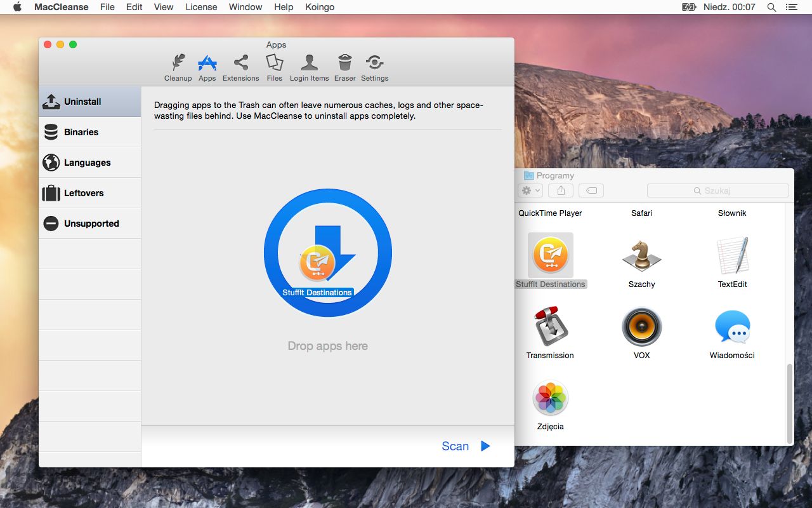Open the Edit menu

click(134, 7)
